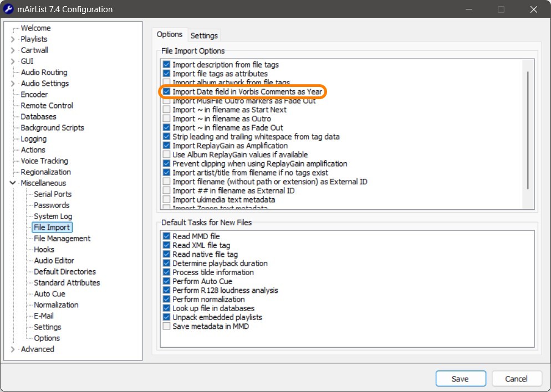Uncheck Read MMD file task
Viewport: 551px width, 392px height.
pos(166,236)
